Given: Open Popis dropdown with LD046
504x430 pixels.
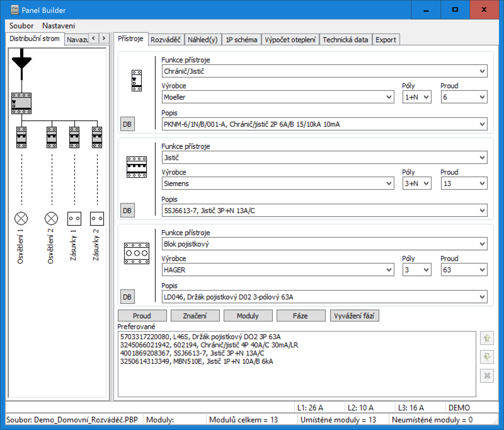Looking at the screenshot, I should tap(324, 297).
